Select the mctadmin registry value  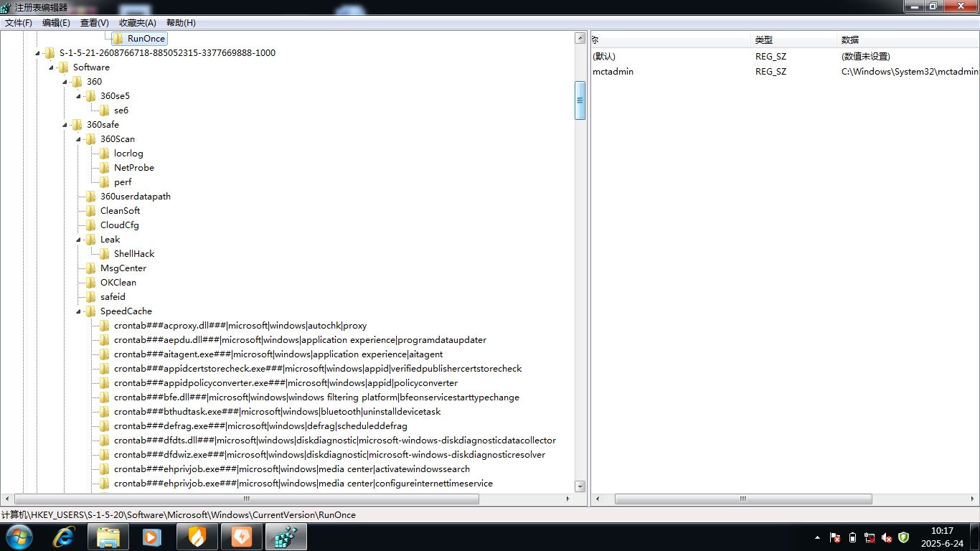click(x=613, y=72)
